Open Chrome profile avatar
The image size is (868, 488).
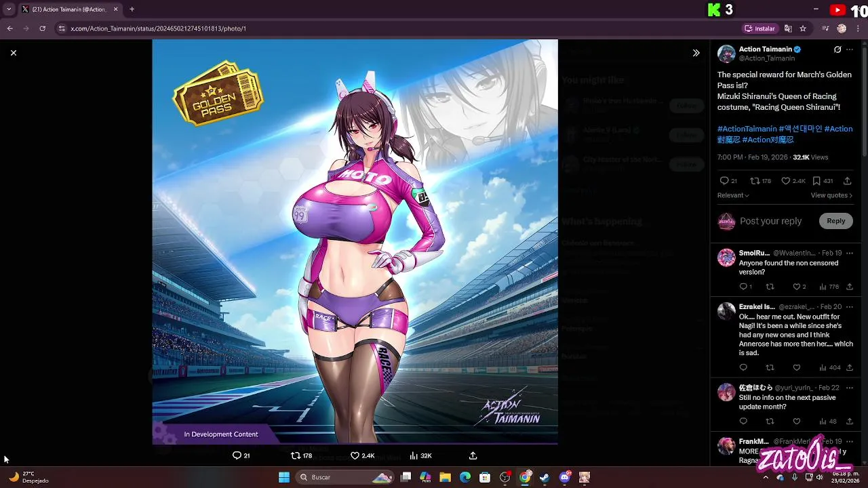click(842, 28)
